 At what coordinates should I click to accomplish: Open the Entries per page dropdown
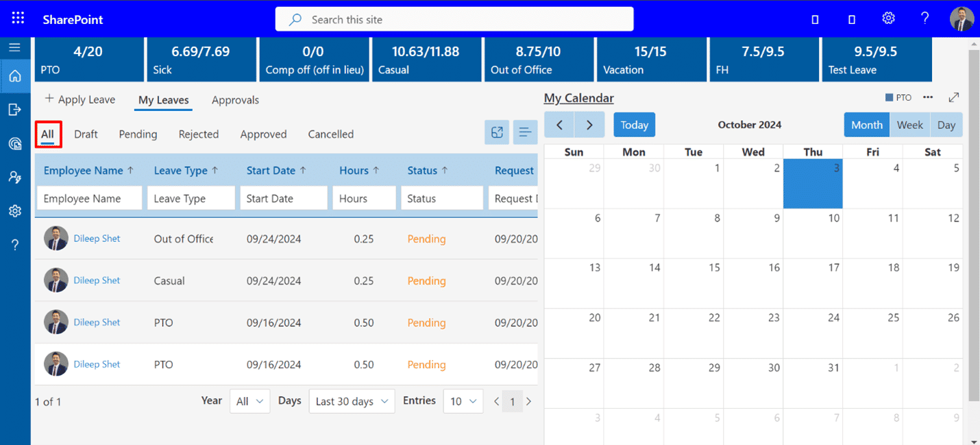point(463,401)
